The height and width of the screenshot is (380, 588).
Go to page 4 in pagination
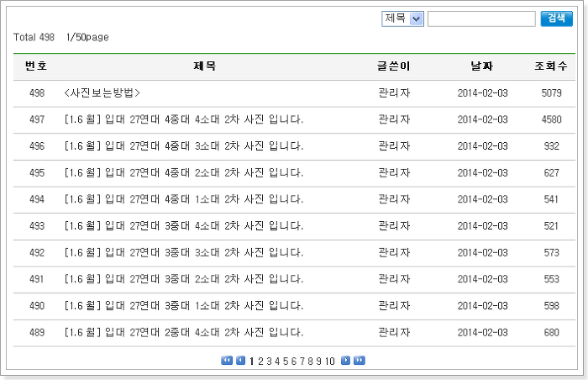[277, 362]
